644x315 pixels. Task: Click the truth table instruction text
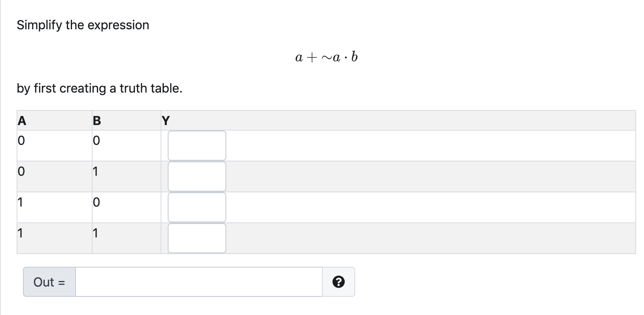pos(99,88)
